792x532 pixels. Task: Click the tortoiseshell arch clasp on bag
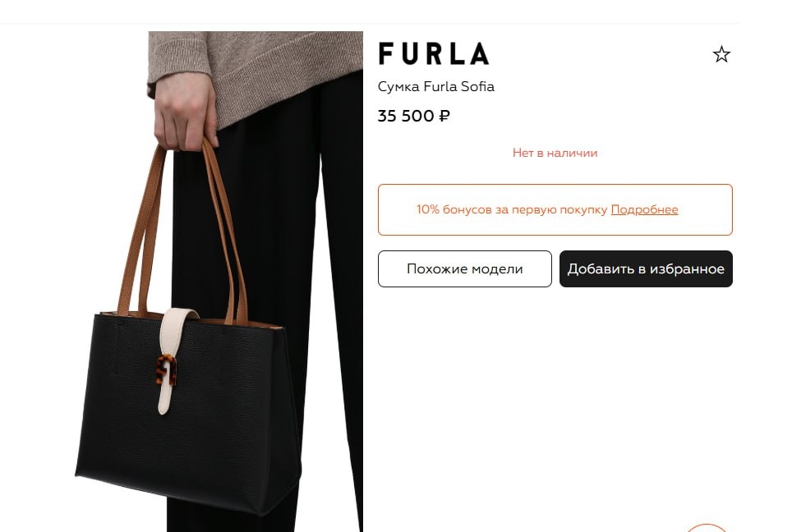[166, 369]
